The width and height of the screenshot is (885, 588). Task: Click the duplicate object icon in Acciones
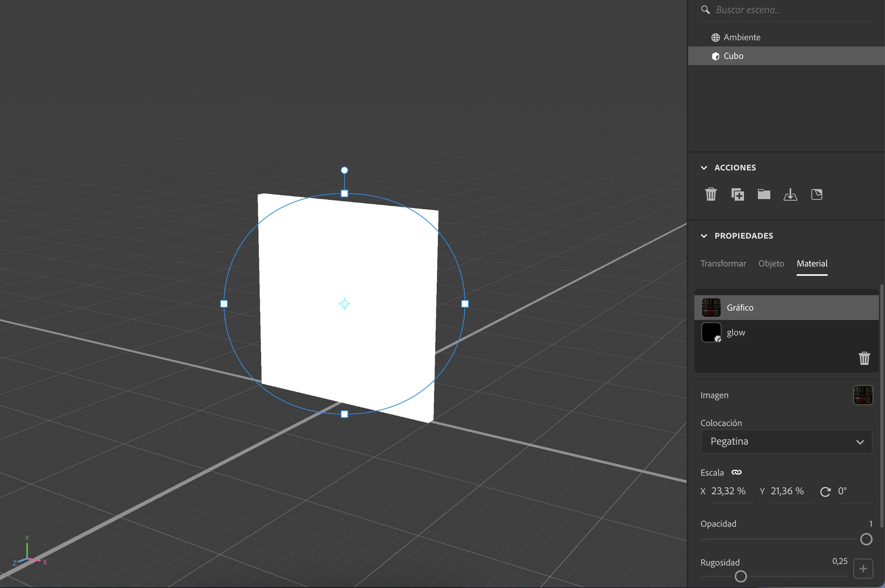(737, 194)
